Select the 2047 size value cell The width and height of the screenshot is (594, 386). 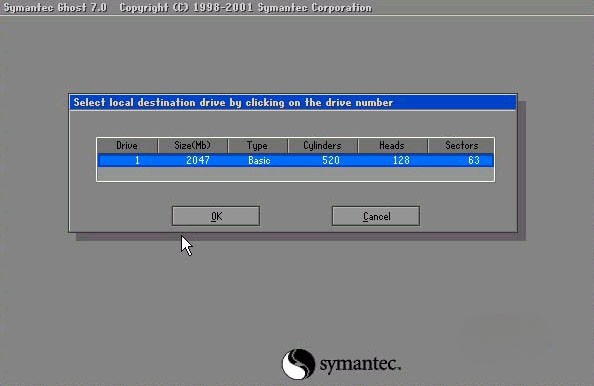click(x=198, y=160)
